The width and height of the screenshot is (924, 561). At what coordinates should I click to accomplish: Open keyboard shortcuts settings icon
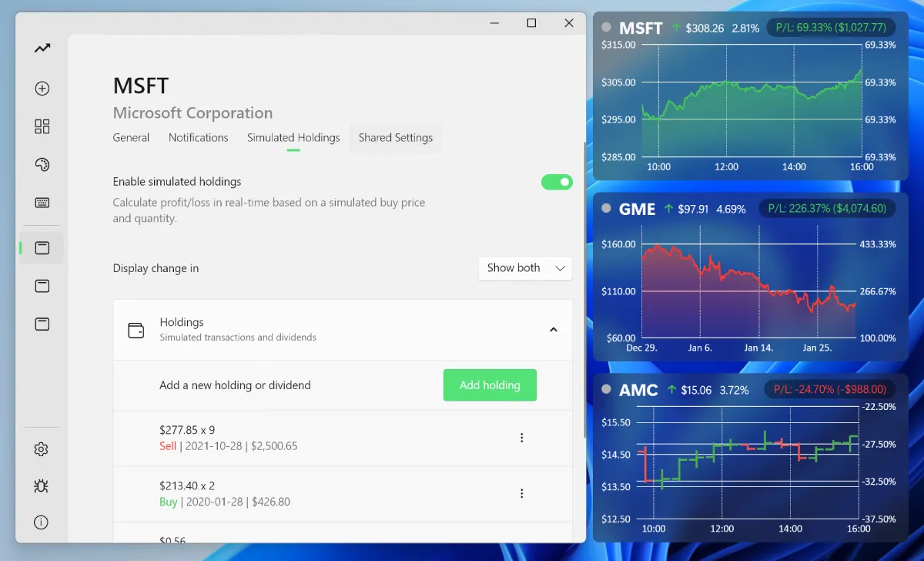coord(41,203)
